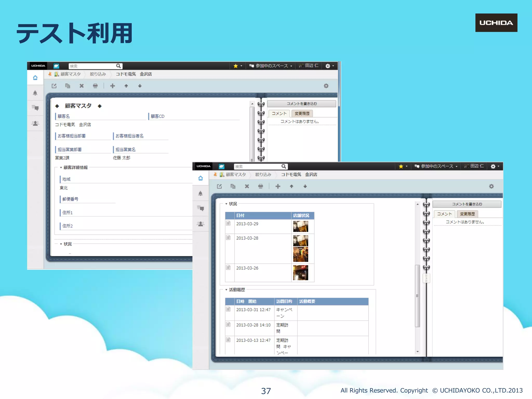Click the delete X icon in front window toolbar
Screen dimensions: 532x399
pyautogui.click(x=247, y=186)
